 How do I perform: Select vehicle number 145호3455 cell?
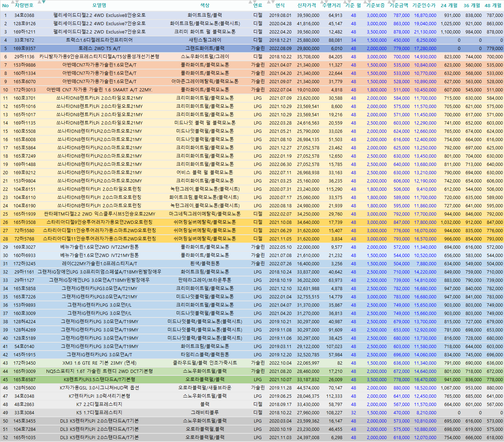click(x=24, y=421)
